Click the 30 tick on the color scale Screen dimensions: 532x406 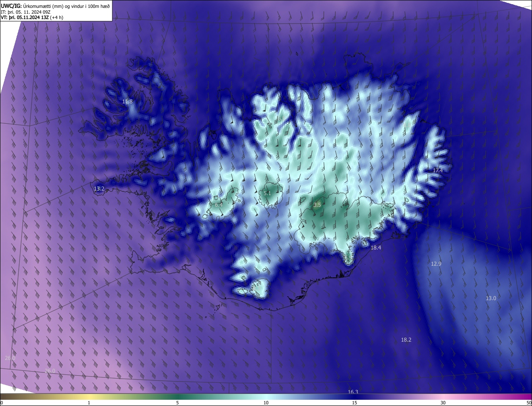pyautogui.click(x=443, y=403)
